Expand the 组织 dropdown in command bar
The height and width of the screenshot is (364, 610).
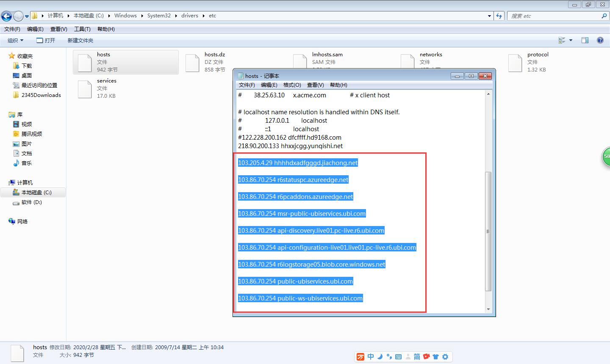pos(16,40)
